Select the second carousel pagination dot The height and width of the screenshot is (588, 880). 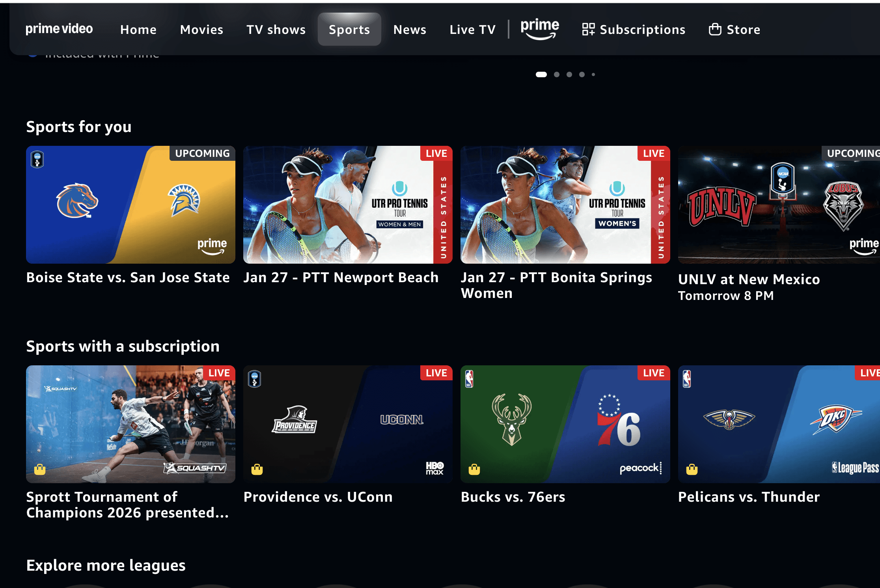557,74
